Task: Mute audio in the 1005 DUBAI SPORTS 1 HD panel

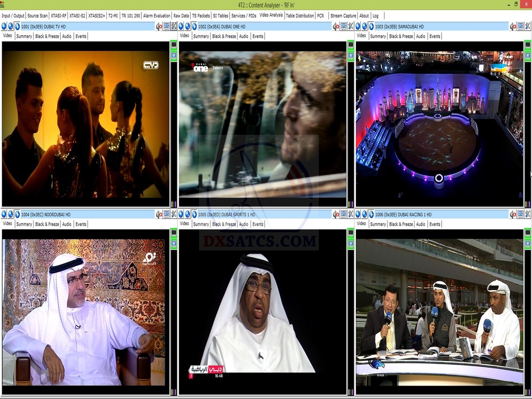Action: 336,215
